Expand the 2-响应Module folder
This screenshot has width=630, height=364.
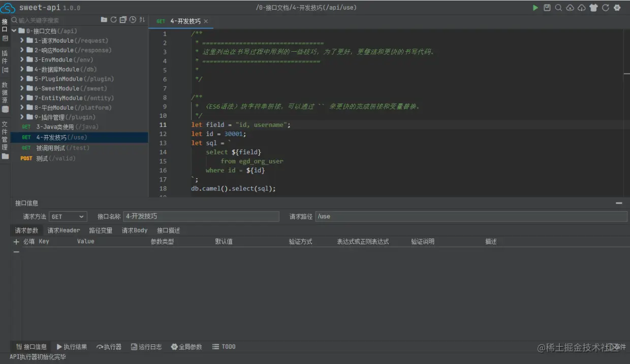click(x=22, y=50)
